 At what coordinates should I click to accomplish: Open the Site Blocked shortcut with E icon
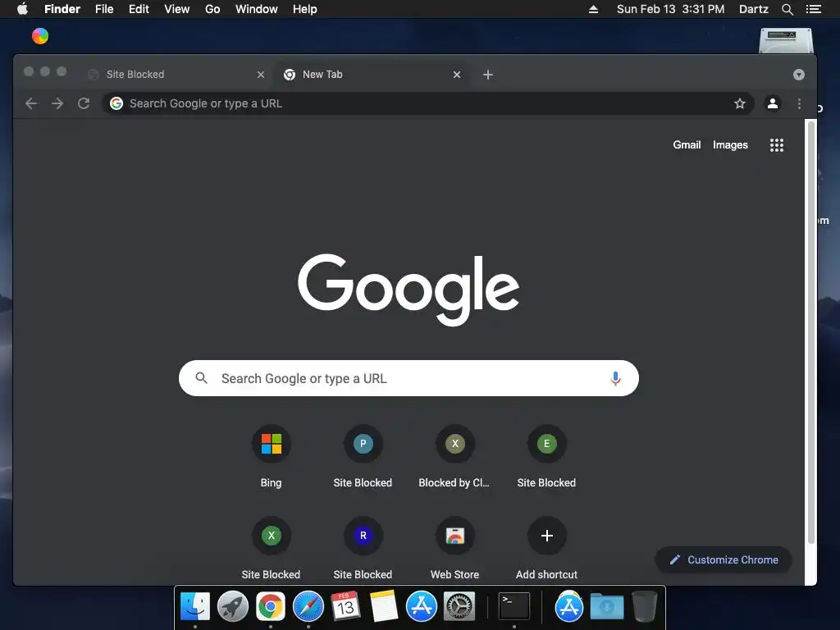[546, 456]
